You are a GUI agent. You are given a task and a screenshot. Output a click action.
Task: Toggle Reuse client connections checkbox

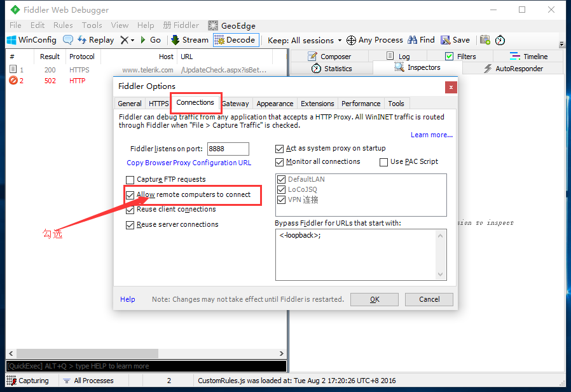pos(130,210)
